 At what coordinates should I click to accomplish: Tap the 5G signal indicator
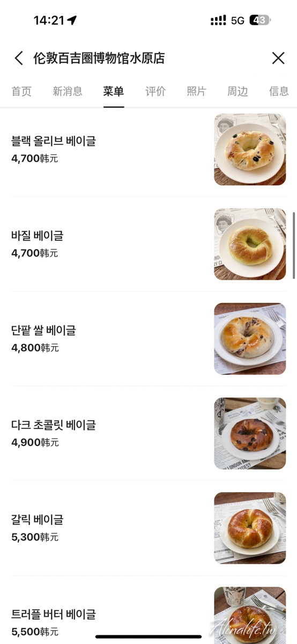tap(237, 20)
